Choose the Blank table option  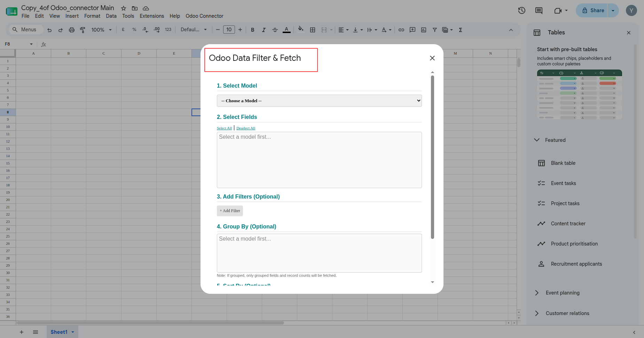point(563,163)
